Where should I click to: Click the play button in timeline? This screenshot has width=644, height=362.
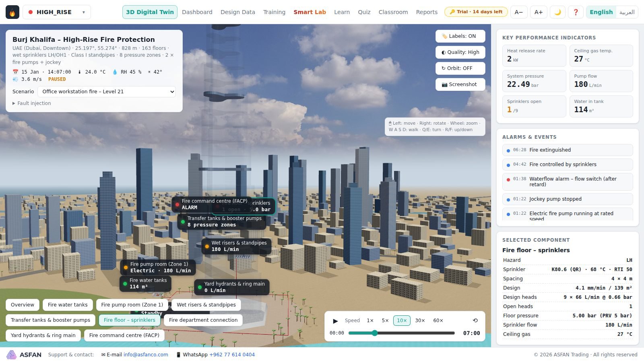click(335, 321)
